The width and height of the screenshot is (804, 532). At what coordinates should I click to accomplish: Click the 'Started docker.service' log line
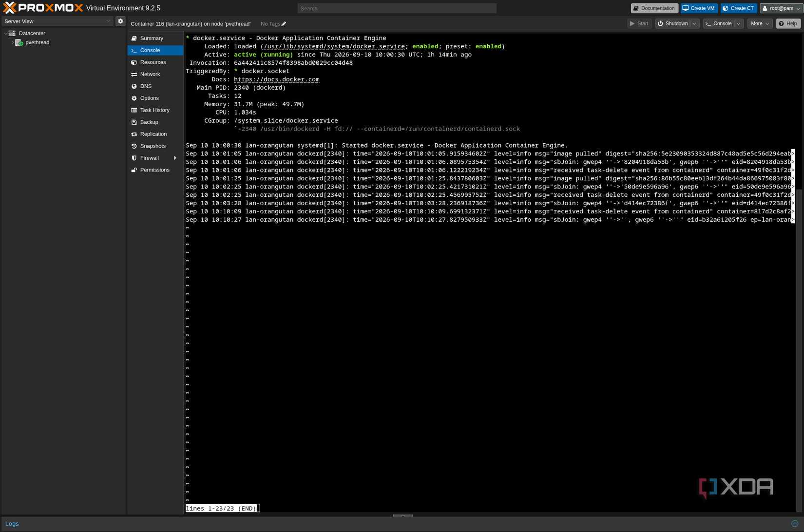coord(377,146)
